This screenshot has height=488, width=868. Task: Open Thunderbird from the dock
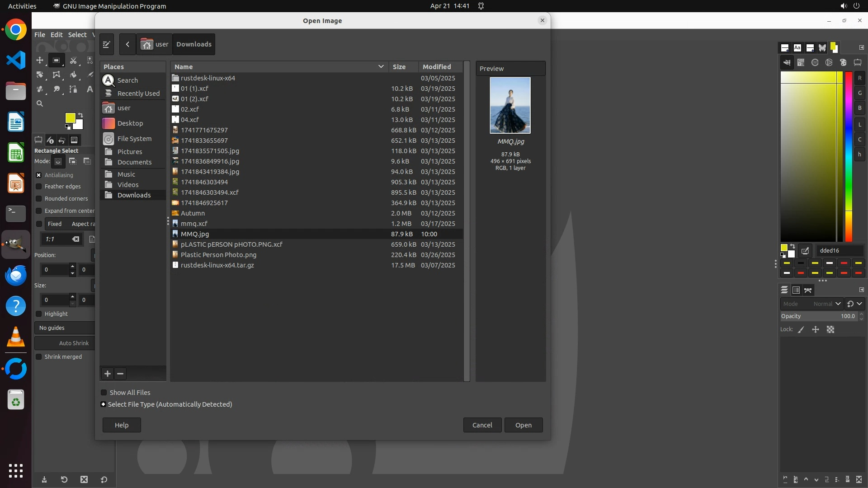[x=16, y=275]
